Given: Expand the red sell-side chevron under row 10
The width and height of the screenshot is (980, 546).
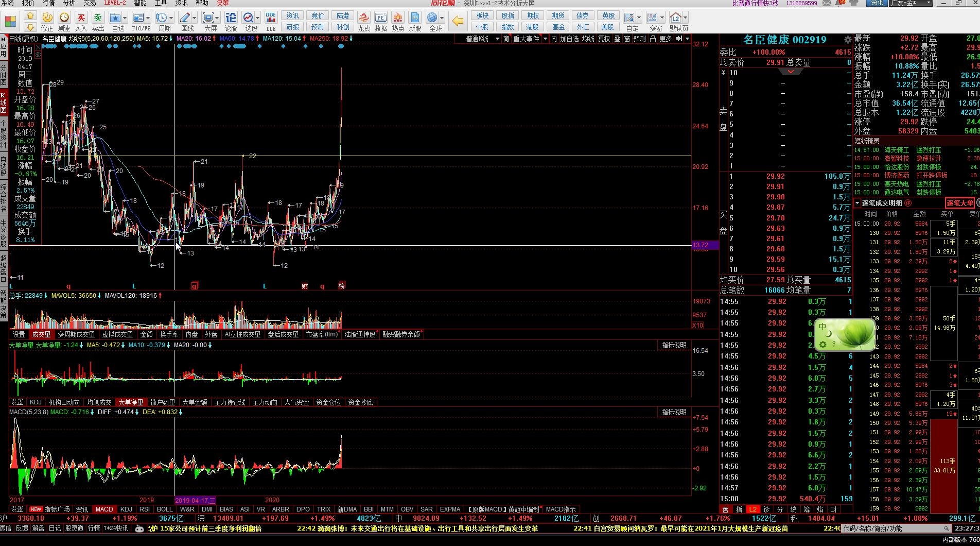Looking at the screenshot, I should (791, 72).
